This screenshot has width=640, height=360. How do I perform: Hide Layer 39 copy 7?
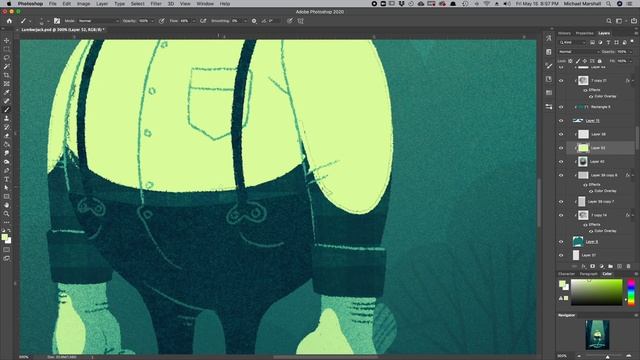pos(561,202)
